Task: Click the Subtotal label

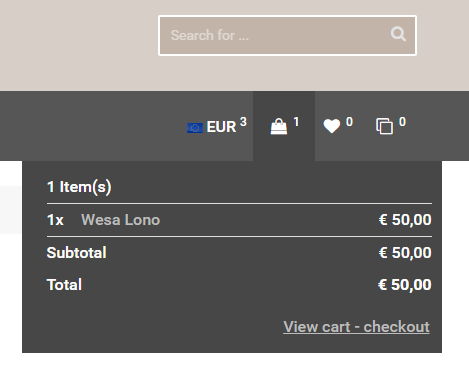Action: pos(77,253)
